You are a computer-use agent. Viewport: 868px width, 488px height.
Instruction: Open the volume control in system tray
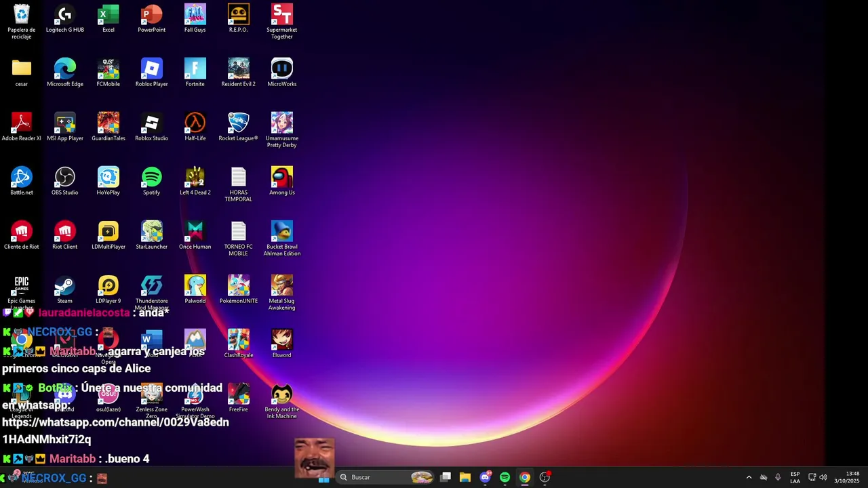[823, 477]
